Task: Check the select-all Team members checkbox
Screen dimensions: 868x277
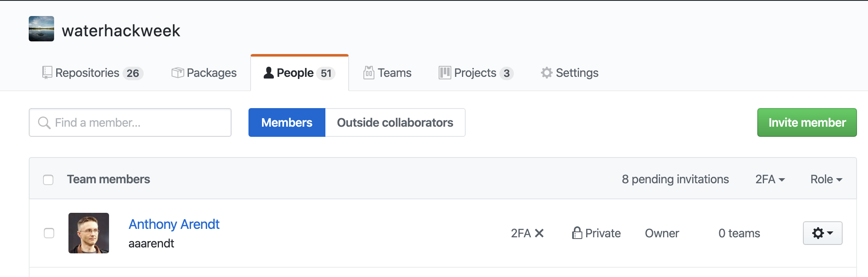Action: point(48,179)
